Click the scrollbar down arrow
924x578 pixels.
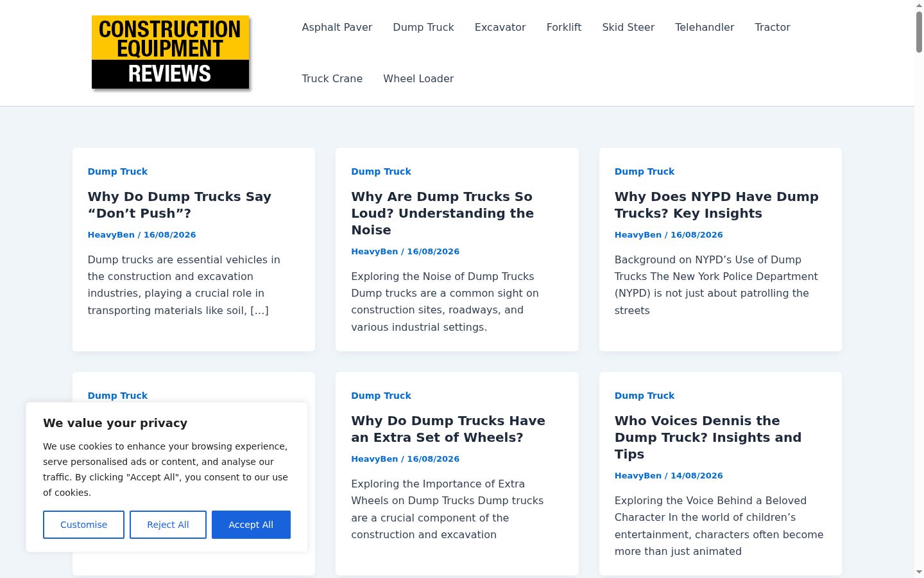click(919, 572)
